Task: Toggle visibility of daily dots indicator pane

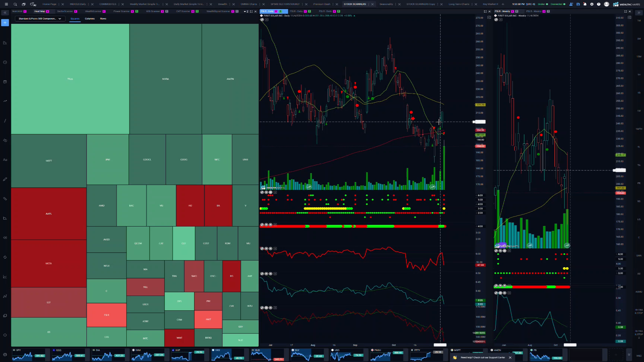Action: (x=262, y=192)
